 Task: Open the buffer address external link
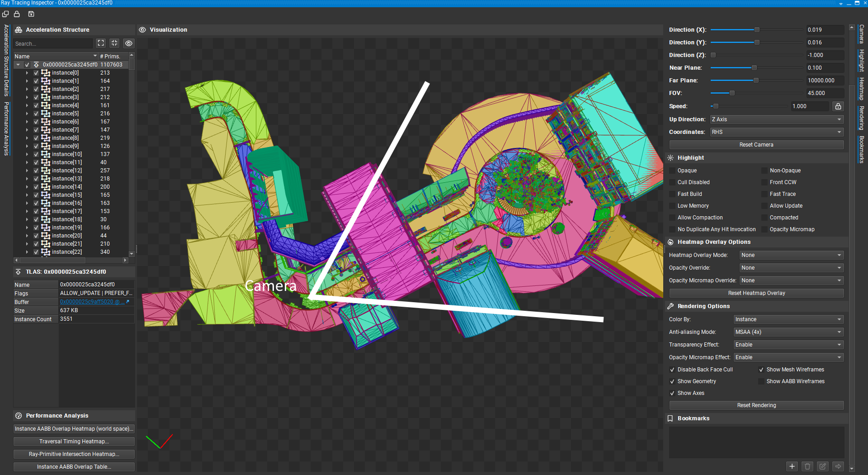(127, 302)
